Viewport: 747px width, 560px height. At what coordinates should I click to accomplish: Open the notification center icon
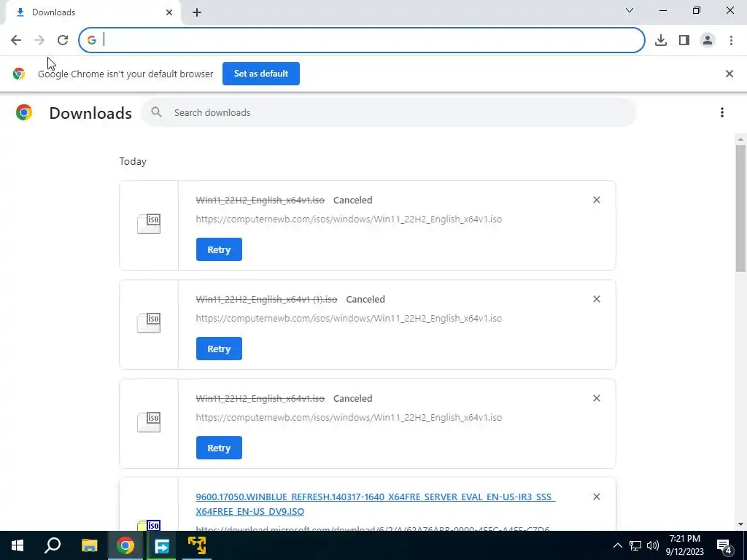[724, 545]
